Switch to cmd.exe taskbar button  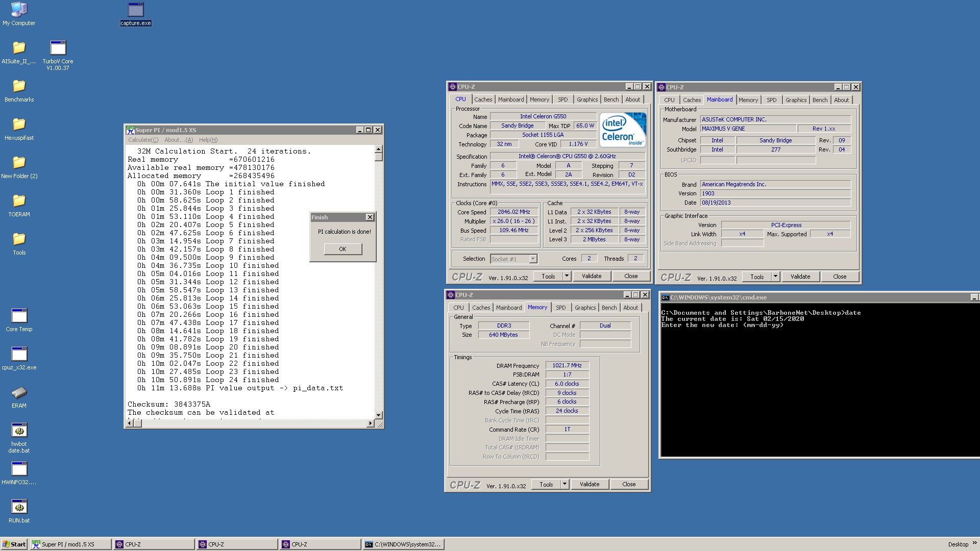point(403,544)
